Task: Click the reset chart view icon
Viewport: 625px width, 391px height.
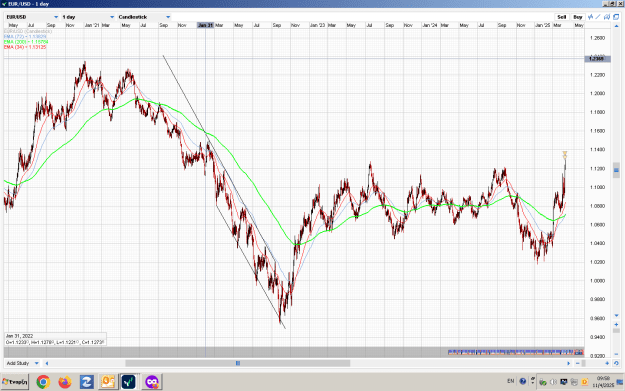Action: (616, 363)
